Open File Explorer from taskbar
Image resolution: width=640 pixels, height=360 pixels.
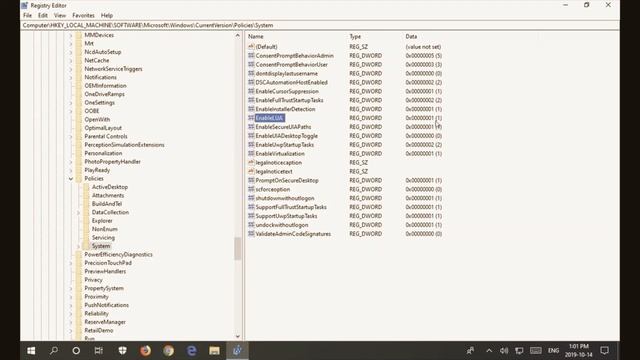point(214,351)
